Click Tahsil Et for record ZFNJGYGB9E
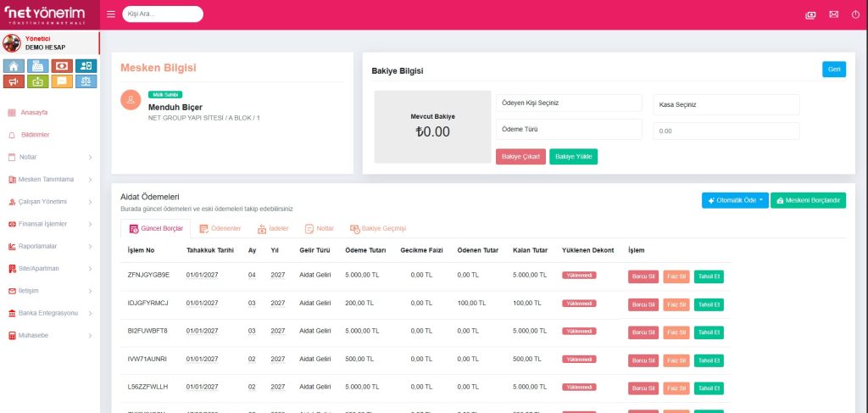 [709, 276]
